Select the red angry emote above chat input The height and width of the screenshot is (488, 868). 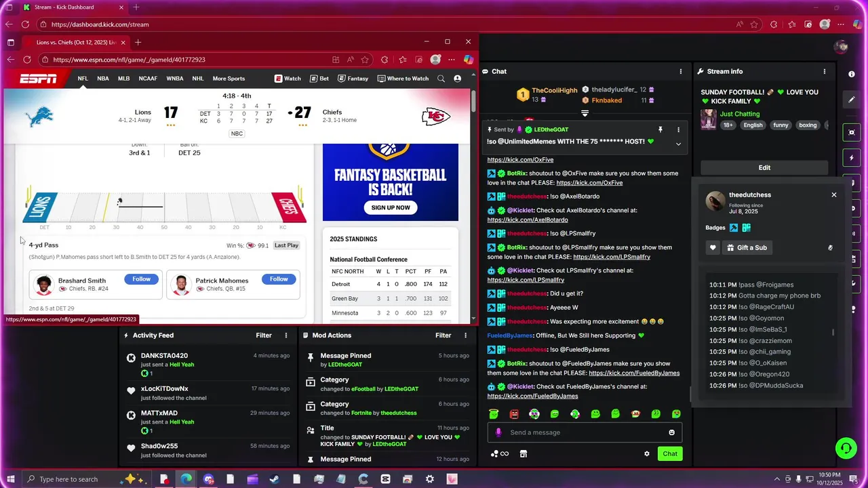(x=514, y=414)
